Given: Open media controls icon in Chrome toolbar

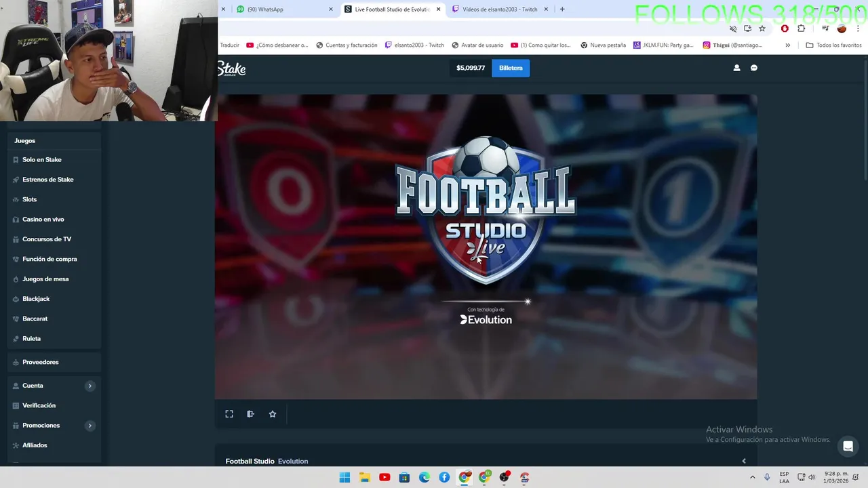Looking at the screenshot, I should tap(825, 28).
